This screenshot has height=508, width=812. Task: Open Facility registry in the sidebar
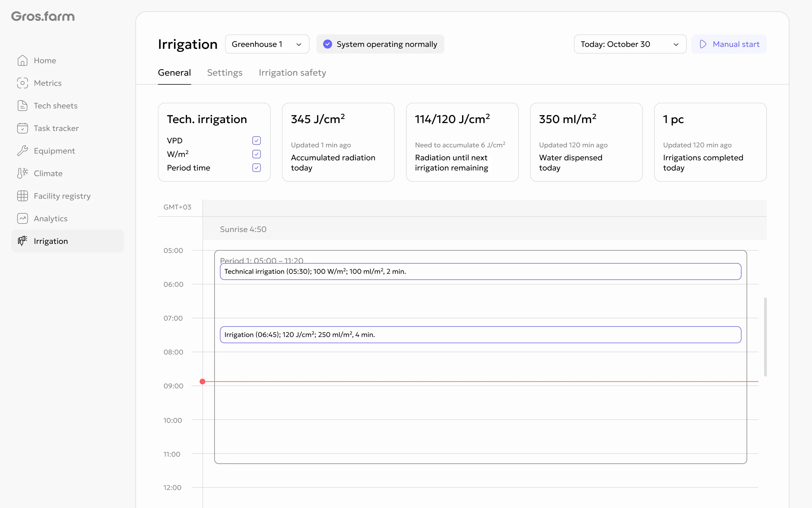tap(67, 196)
